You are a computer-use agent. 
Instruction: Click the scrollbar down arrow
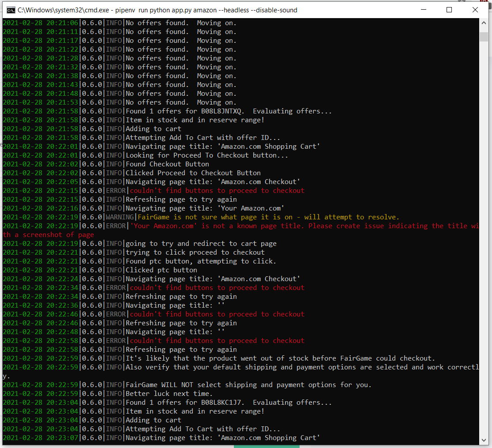[x=484, y=440]
